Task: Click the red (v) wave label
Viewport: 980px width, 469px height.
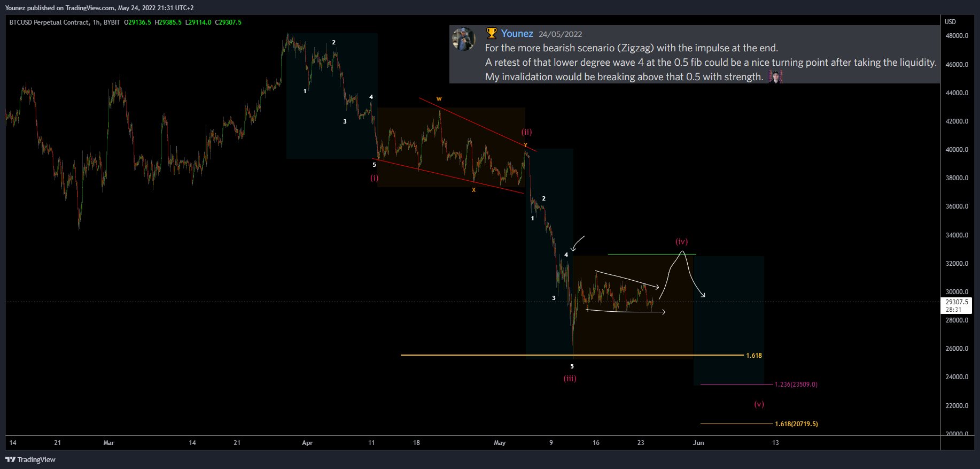Action: click(x=759, y=404)
